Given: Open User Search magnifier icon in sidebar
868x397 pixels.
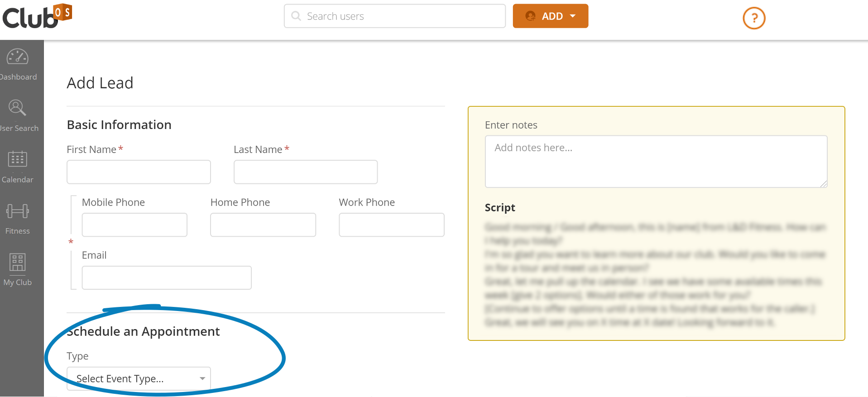Looking at the screenshot, I should tap(17, 108).
